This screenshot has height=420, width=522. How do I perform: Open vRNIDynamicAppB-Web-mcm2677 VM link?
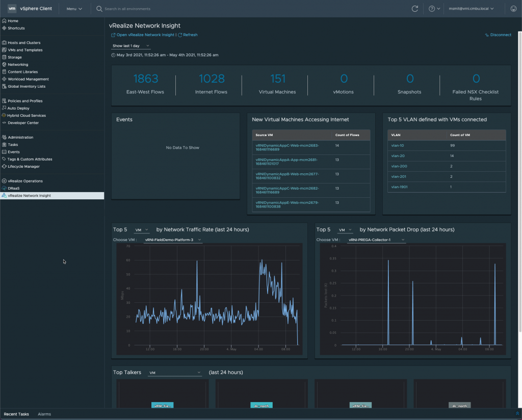click(287, 176)
